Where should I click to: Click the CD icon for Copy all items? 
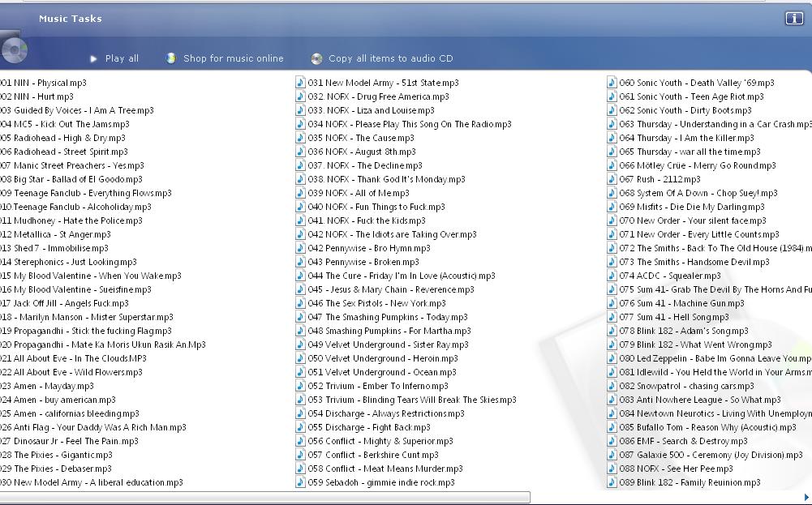316,58
